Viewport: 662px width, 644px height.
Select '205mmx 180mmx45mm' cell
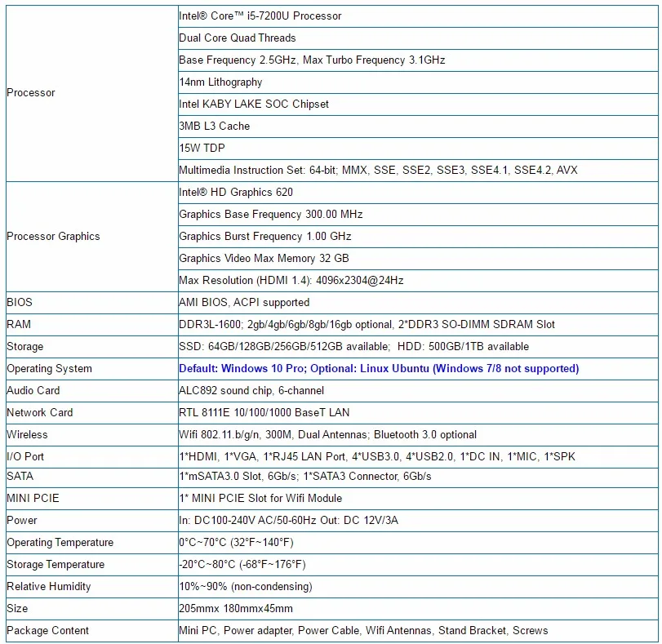tap(418, 609)
